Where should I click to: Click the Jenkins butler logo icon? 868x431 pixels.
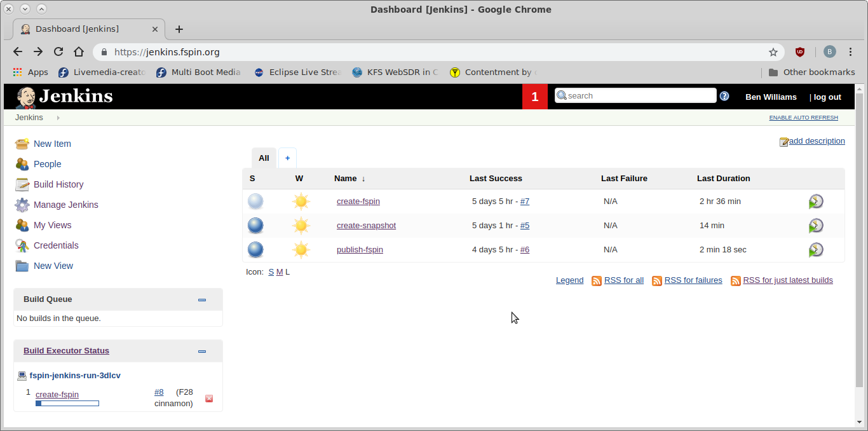[x=25, y=97]
